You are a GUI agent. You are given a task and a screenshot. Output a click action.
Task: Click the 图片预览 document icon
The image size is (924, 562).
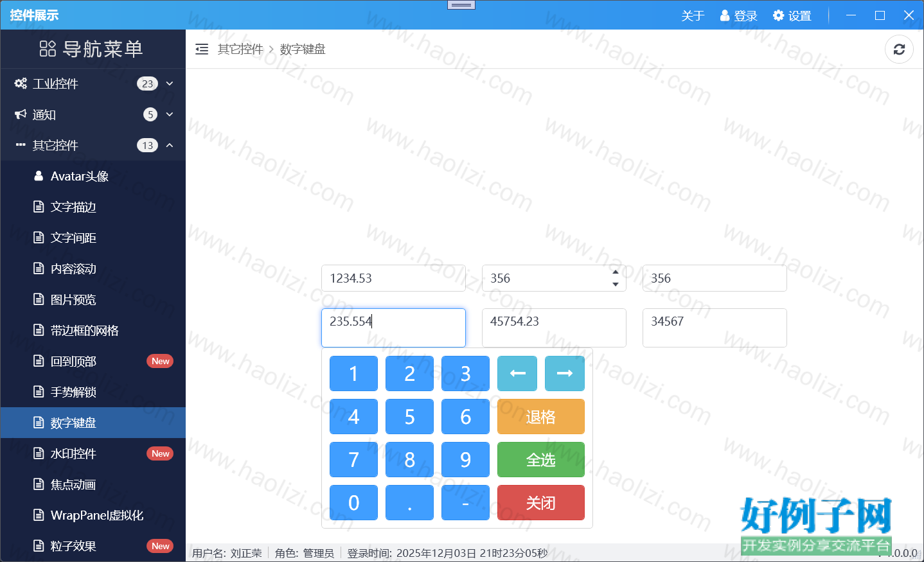pyautogui.click(x=39, y=299)
